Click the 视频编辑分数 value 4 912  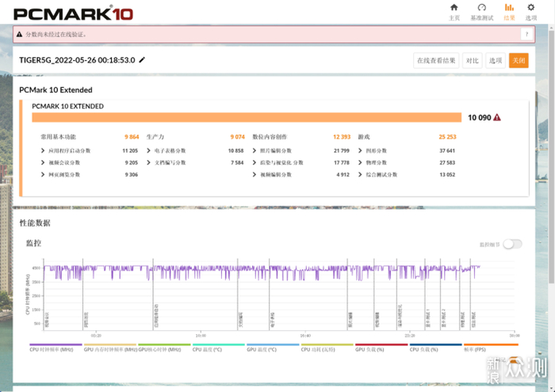(343, 174)
